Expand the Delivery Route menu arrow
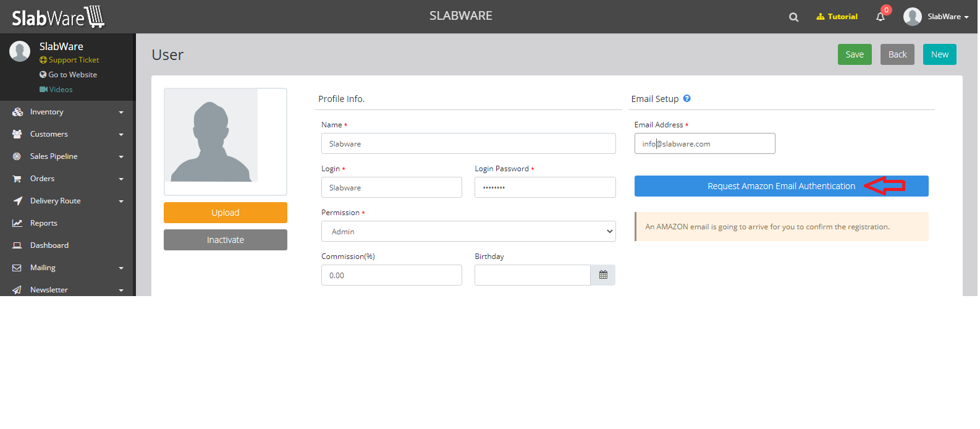Image resolution: width=980 pixels, height=429 pixels. [121, 202]
